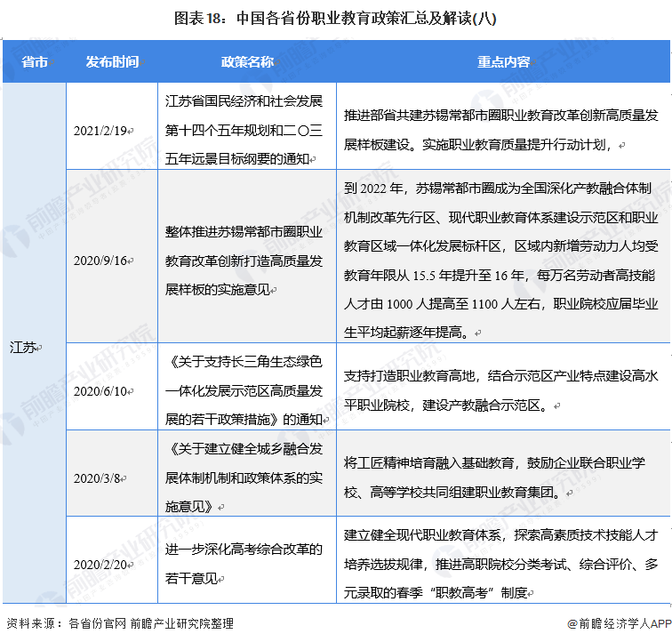Select the 省市 column header
The height and width of the screenshot is (642, 672).
[35, 62]
